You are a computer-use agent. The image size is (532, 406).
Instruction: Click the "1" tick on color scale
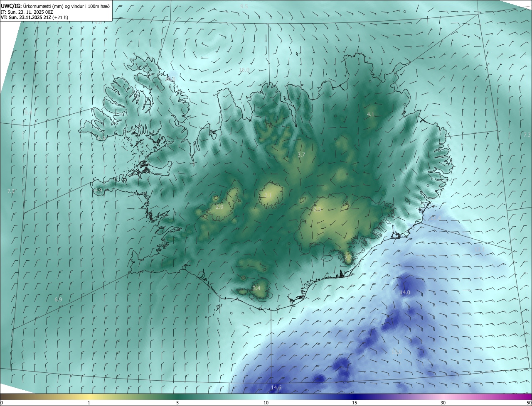(89, 403)
